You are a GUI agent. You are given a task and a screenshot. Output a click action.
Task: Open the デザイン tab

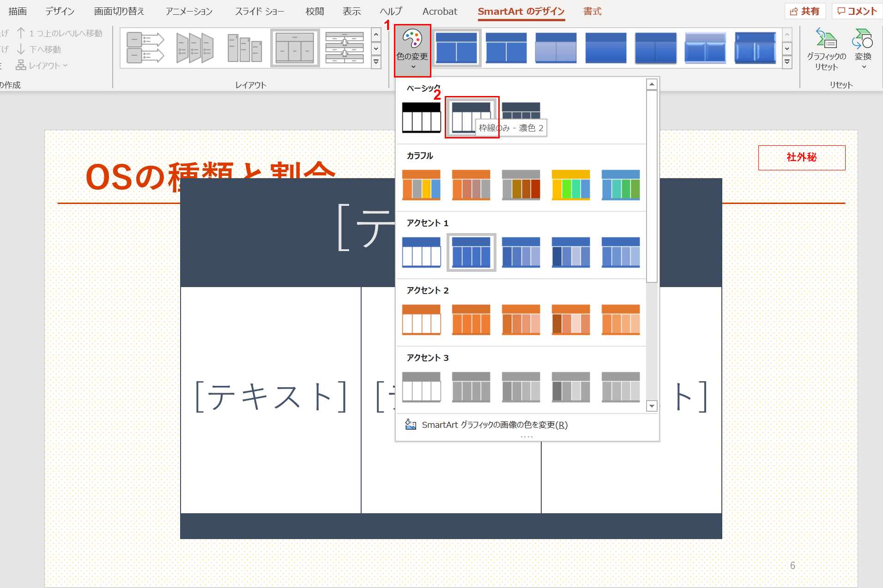click(60, 11)
